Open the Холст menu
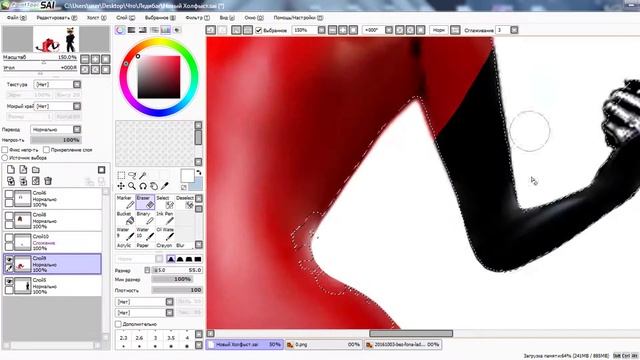Screen dimensions: 640x360 point(97,18)
